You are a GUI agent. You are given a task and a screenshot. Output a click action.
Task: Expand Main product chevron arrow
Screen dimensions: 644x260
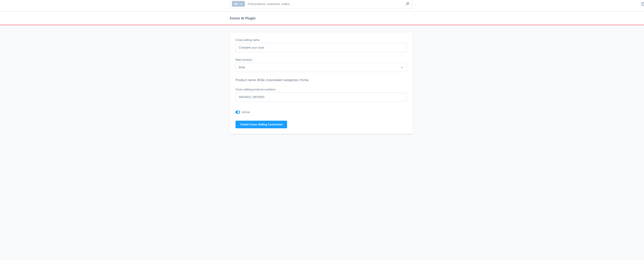402,68
